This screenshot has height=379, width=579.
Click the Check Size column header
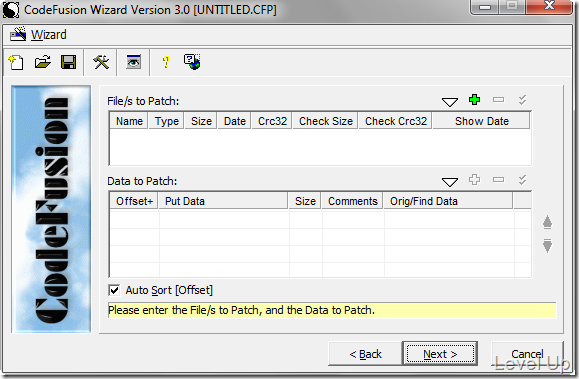[325, 121]
